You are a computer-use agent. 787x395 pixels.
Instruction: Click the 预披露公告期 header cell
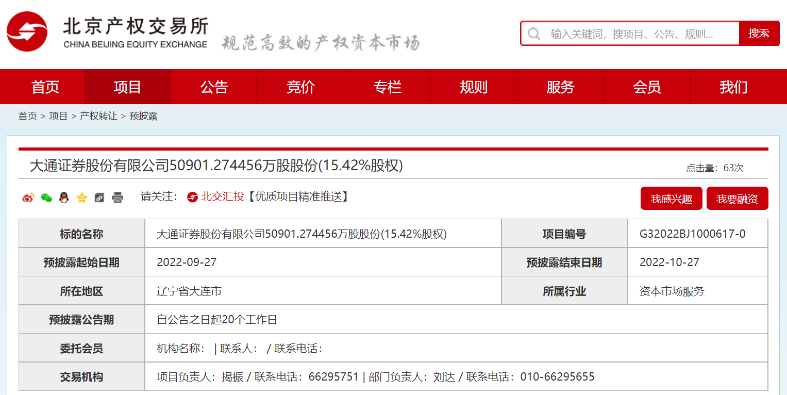coord(81,320)
